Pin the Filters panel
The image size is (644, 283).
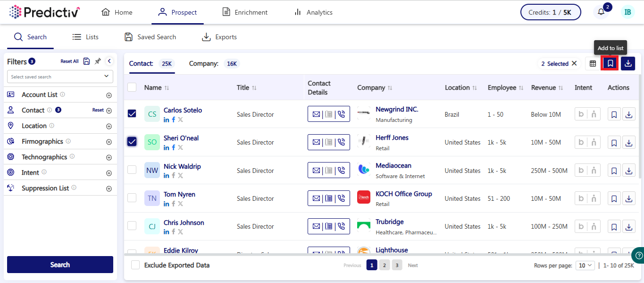tap(98, 61)
